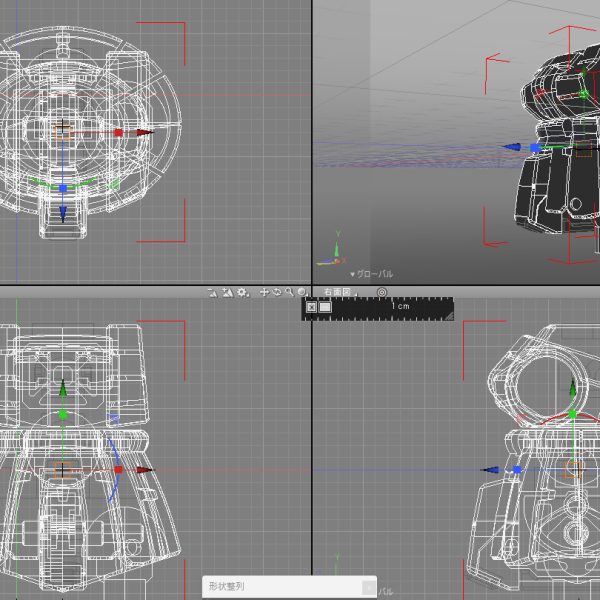Click the green Y-axis arrow in front view

(x=63, y=387)
